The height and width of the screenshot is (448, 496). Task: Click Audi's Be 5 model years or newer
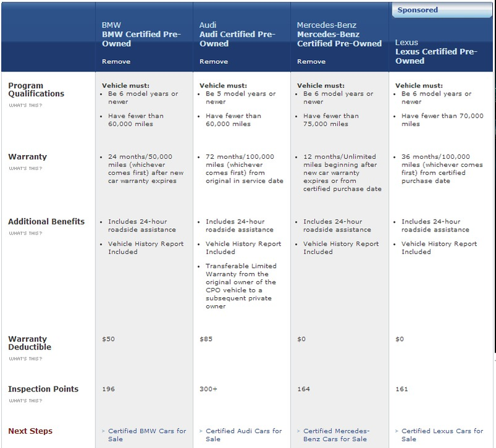pos(241,97)
